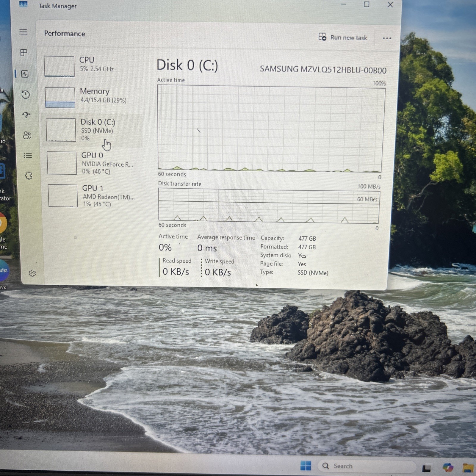
Task: Click the Task Manager app icon in title bar
Action: tap(23, 4)
